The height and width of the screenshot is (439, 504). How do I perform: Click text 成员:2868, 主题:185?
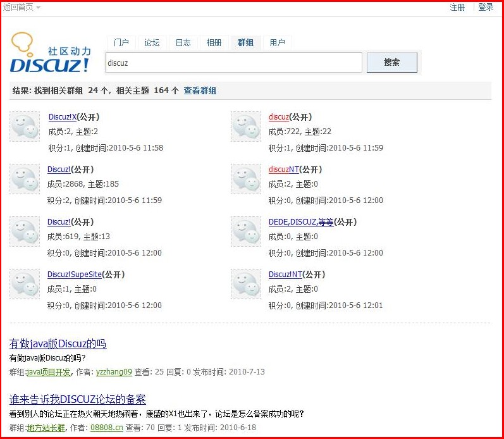[x=83, y=184]
